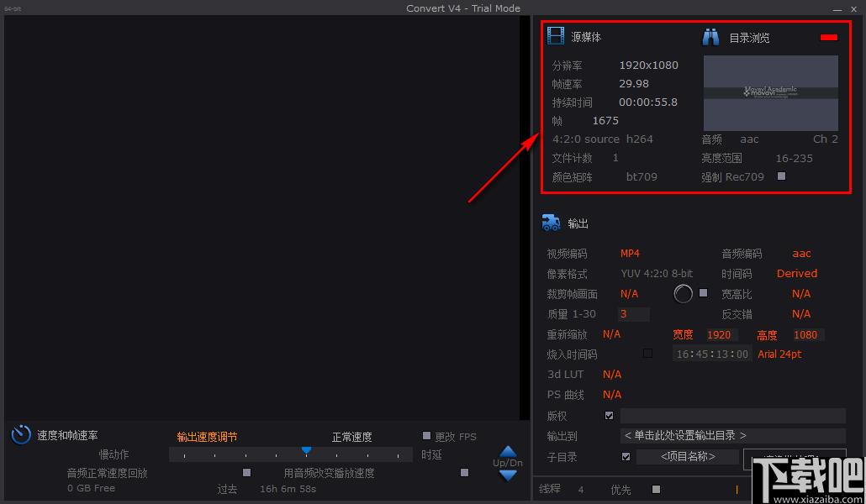The height and width of the screenshot is (504, 866).
Task: Click the audio channel Ch 2 text
Action: [x=825, y=139]
